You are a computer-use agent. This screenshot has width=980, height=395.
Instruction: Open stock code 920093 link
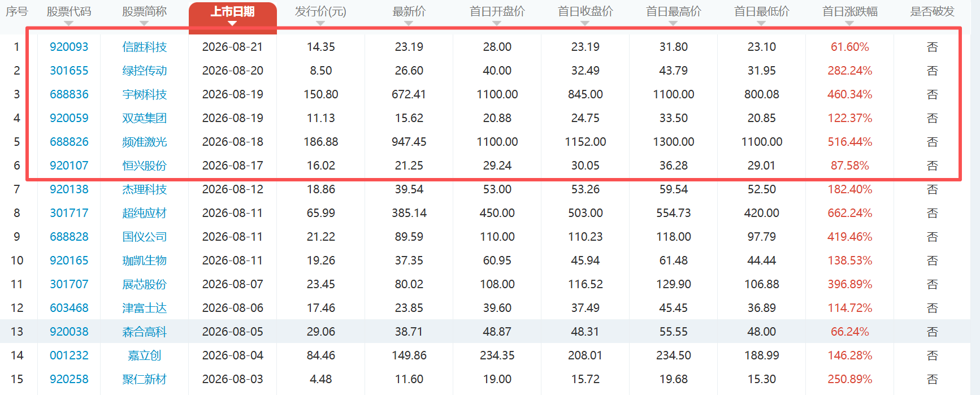[69, 47]
